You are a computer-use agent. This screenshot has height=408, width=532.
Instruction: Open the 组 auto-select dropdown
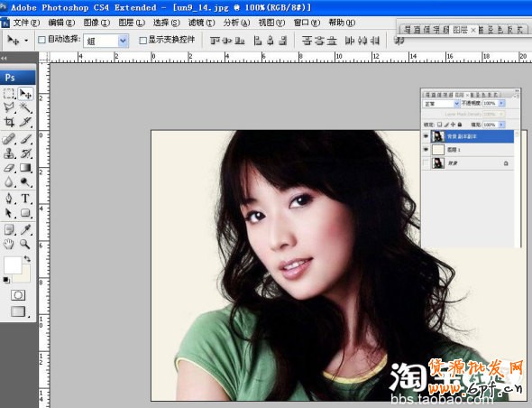click(x=105, y=41)
